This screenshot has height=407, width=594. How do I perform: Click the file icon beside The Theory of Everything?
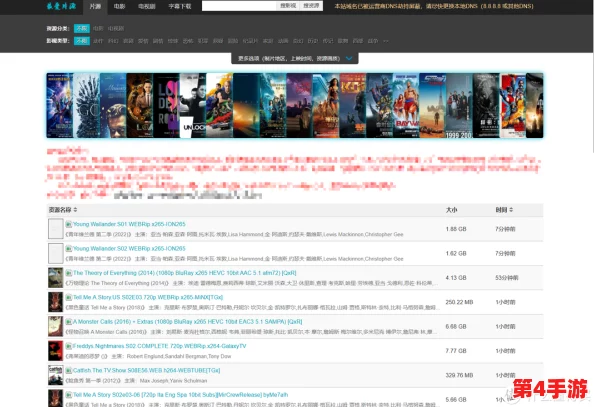tap(69, 273)
